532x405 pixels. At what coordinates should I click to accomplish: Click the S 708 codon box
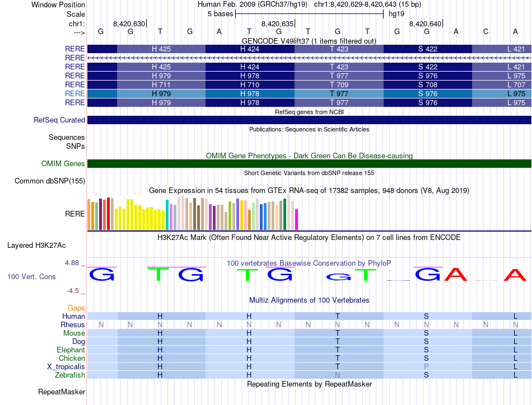click(x=428, y=84)
